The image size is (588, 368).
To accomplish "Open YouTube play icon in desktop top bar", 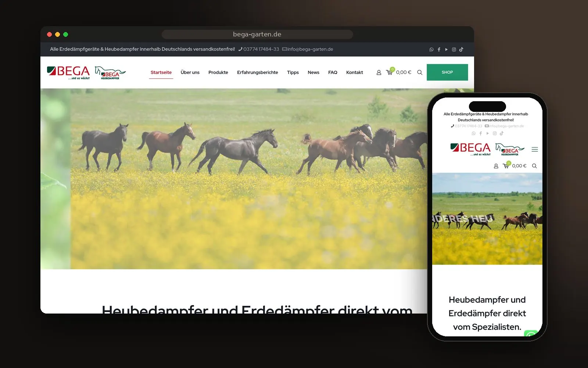I will point(447,49).
